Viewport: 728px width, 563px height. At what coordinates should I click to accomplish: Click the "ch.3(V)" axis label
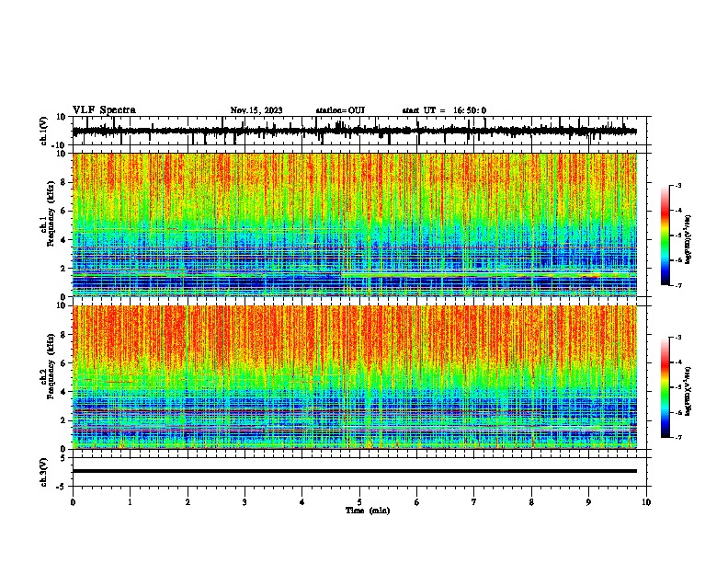pos(44,473)
